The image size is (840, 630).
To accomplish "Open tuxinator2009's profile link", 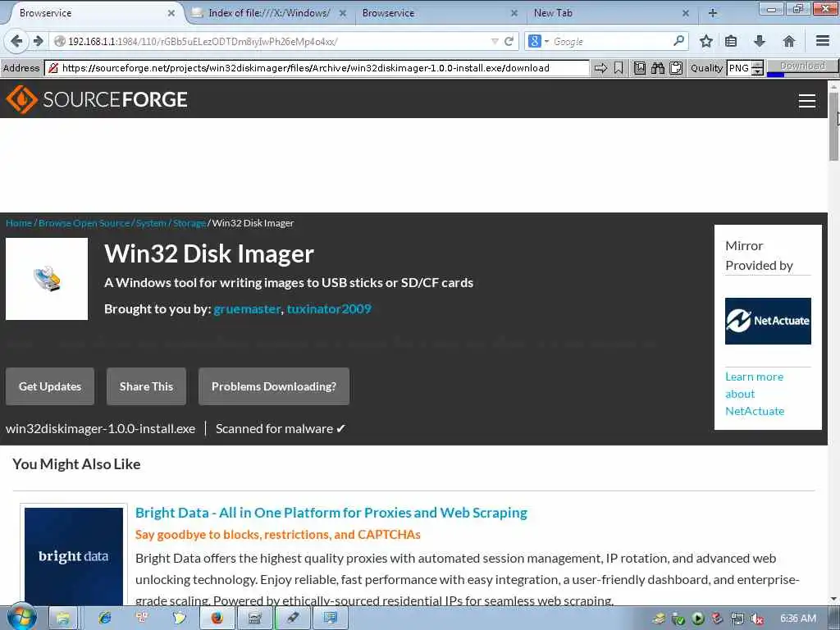I will (329, 309).
